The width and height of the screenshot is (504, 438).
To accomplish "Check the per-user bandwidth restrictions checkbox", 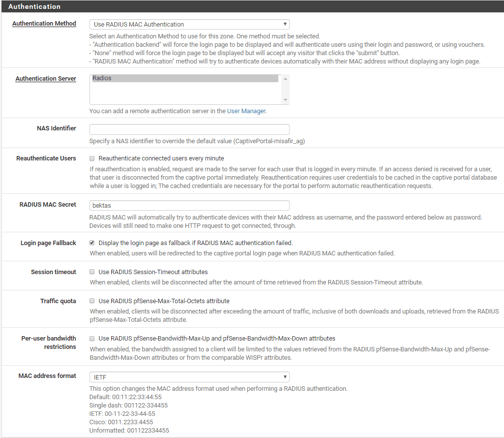I will point(92,339).
